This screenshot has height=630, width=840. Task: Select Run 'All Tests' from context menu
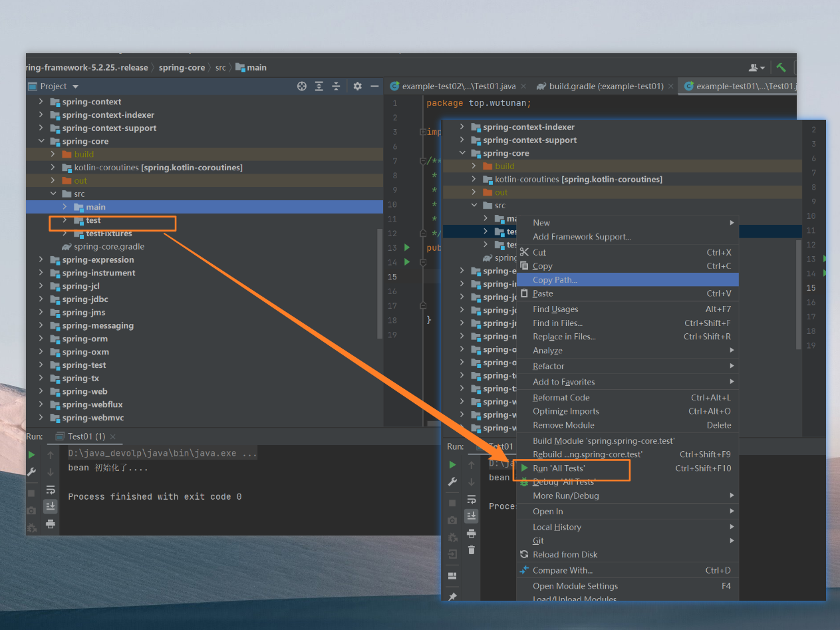click(559, 468)
